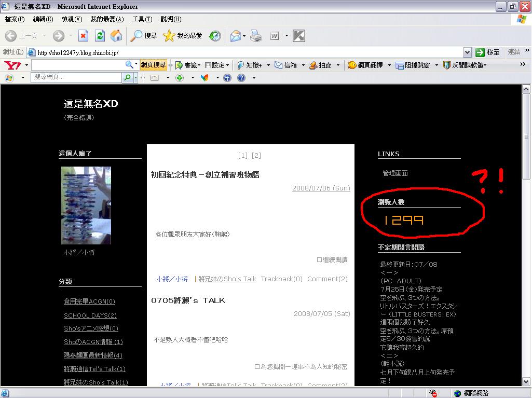Open post date 2008/07/06 (Sun)

click(321, 188)
